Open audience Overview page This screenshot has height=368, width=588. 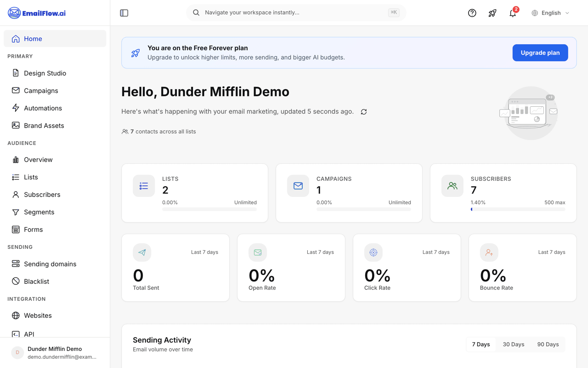55,160
